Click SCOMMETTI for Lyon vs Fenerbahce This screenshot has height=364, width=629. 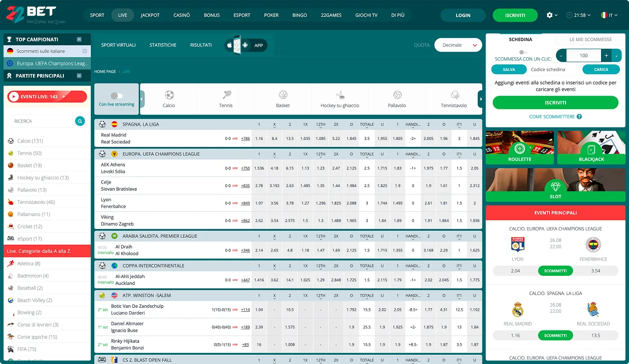click(555, 271)
